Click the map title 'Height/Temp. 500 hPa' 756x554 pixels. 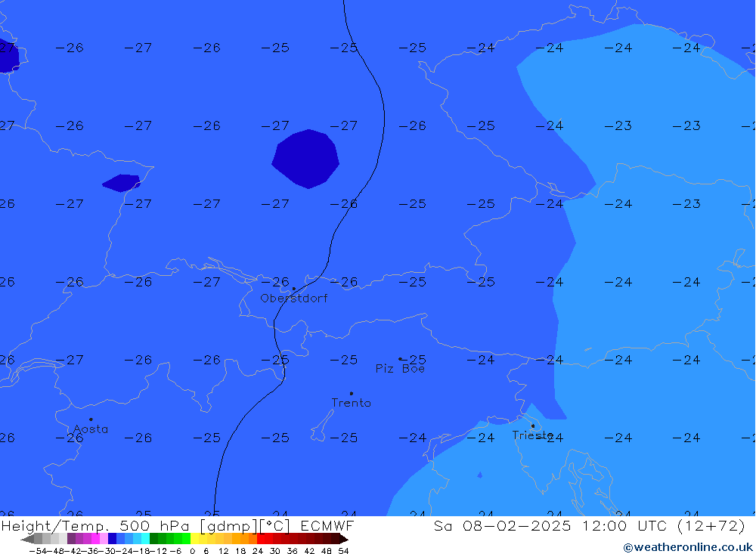click(x=95, y=525)
